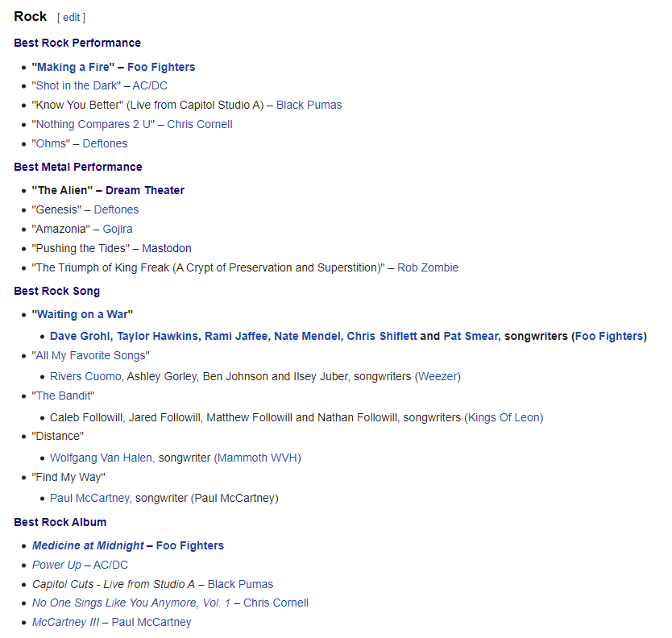Image resolution: width=672 pixels, height=638 pixels.
Task: Open AC/DC link beside Power Up
Action: point(110,565)
